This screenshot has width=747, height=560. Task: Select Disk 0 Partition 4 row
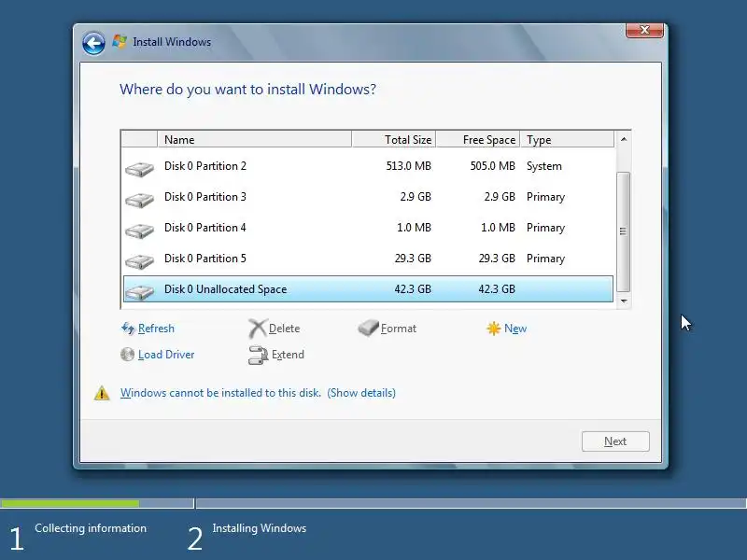pos(368,228)
